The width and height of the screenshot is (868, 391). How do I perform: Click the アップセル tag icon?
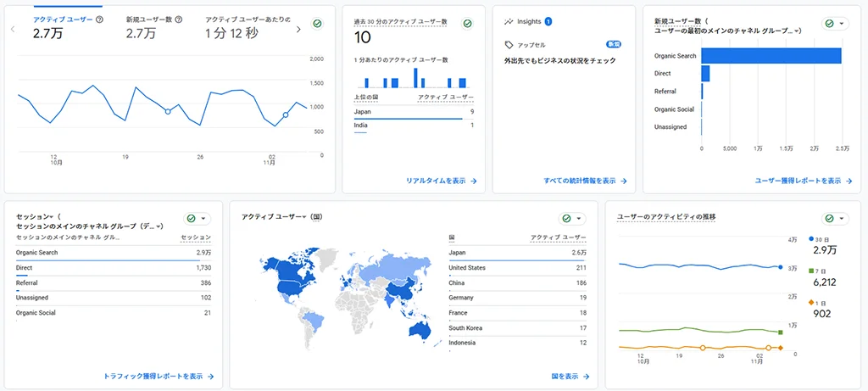point(509,44)
